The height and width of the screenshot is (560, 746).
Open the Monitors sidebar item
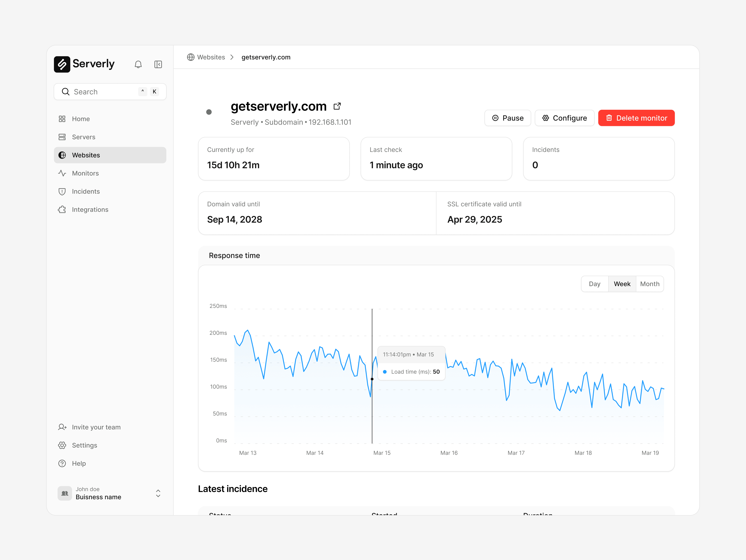[85, 173]
